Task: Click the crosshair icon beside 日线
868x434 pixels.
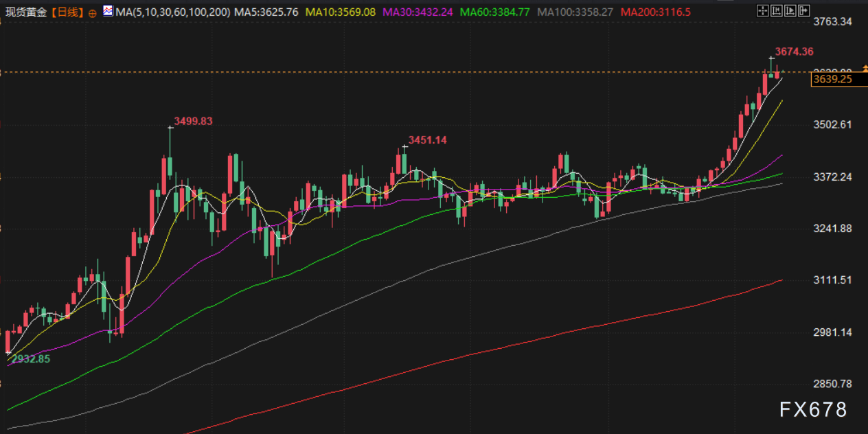Action: tap(93, 12)
